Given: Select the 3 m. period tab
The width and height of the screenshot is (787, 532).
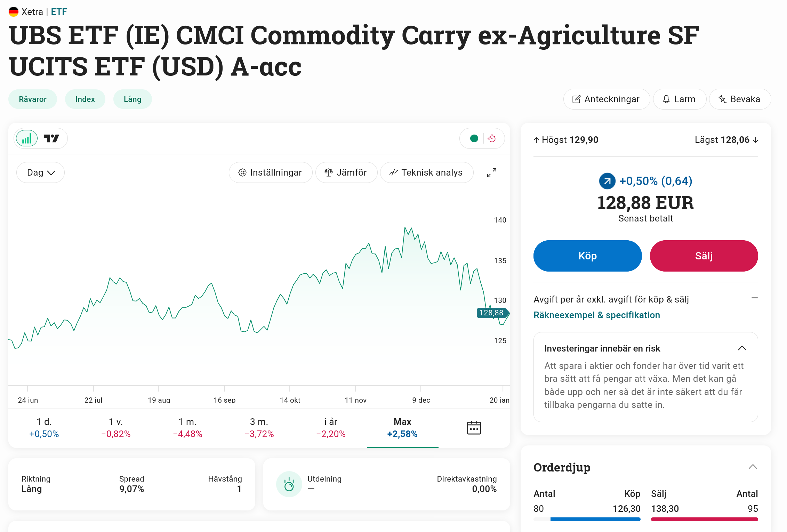Looking at the screenshot, I should 259,428.
